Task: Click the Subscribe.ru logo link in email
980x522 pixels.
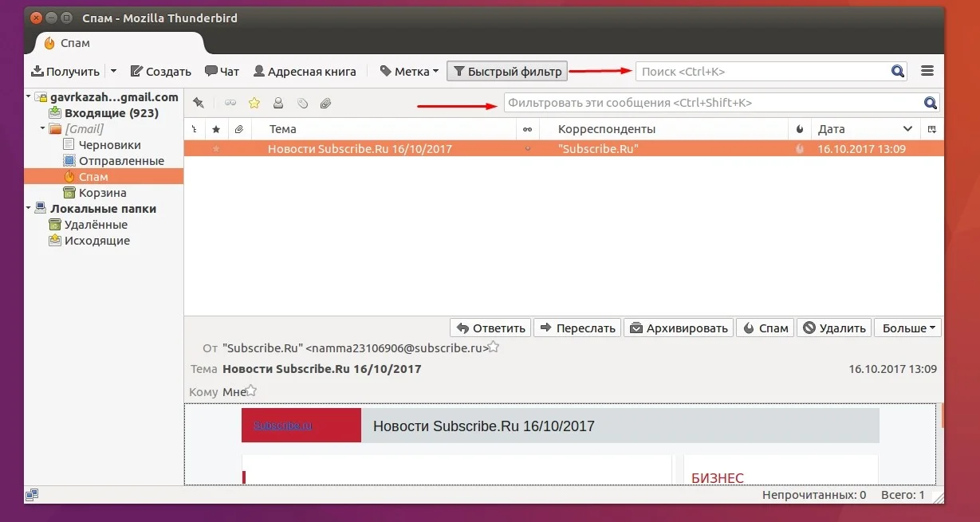Action: click(283, 426)
